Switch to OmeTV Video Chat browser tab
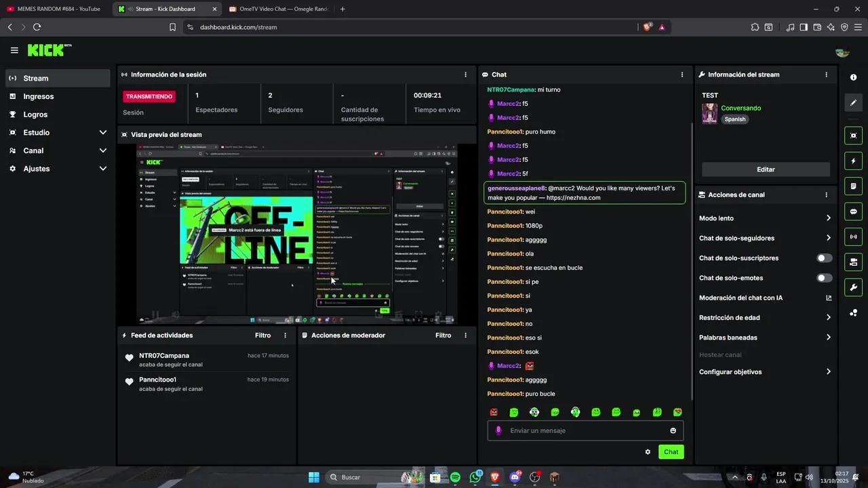Image resolution: width=868 pixels, height=488 pixels. coord(278,9)
